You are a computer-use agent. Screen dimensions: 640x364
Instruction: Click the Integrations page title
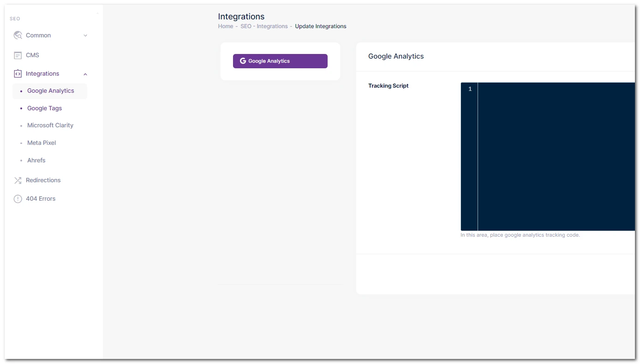(241, 17)
